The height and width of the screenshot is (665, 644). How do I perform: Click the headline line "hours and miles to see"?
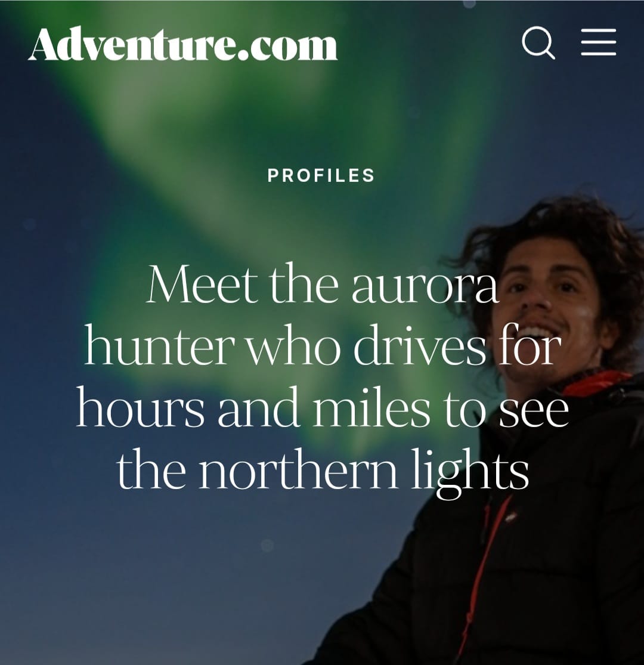[322, 407]
